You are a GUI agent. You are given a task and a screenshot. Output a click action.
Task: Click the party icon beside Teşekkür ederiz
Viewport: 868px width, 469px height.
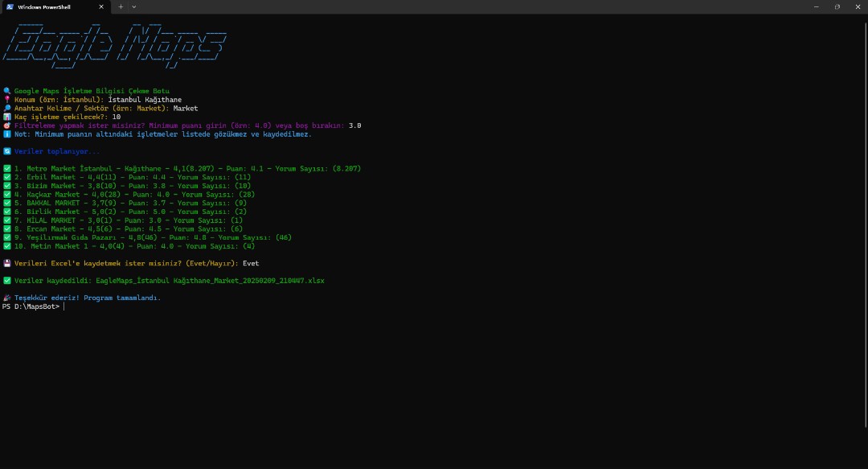(x=7, y=298)
